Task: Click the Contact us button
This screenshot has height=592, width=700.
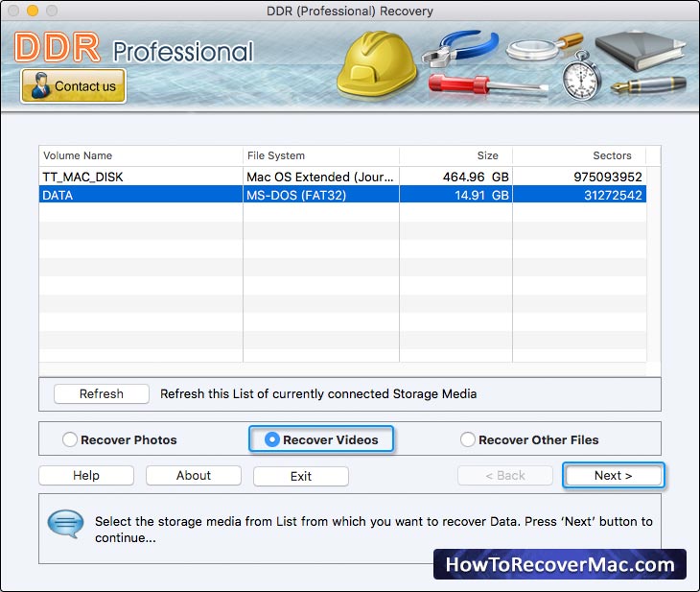Action: coord(73,85)
